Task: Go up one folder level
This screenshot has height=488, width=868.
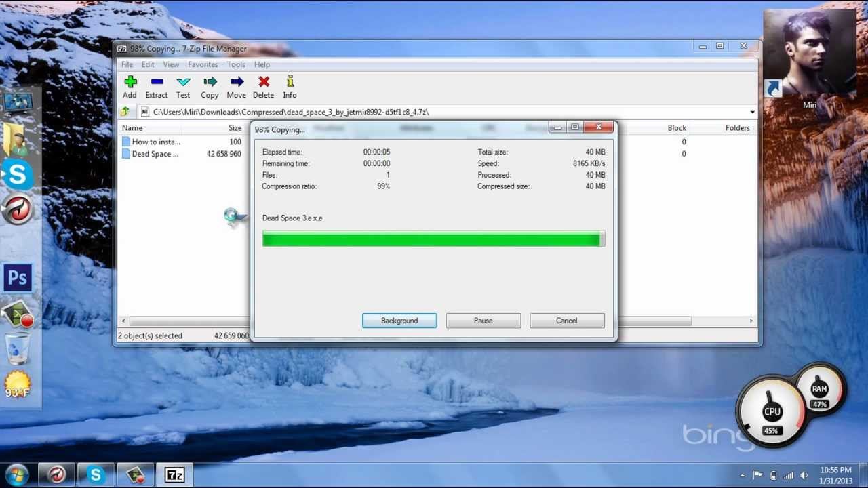Action: coord(125,112)
